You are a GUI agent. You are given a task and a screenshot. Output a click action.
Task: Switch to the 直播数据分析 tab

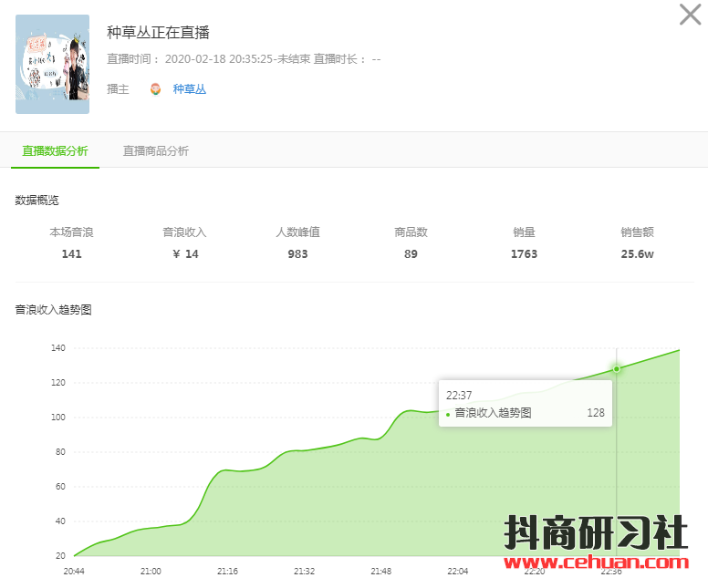(55, 151)
